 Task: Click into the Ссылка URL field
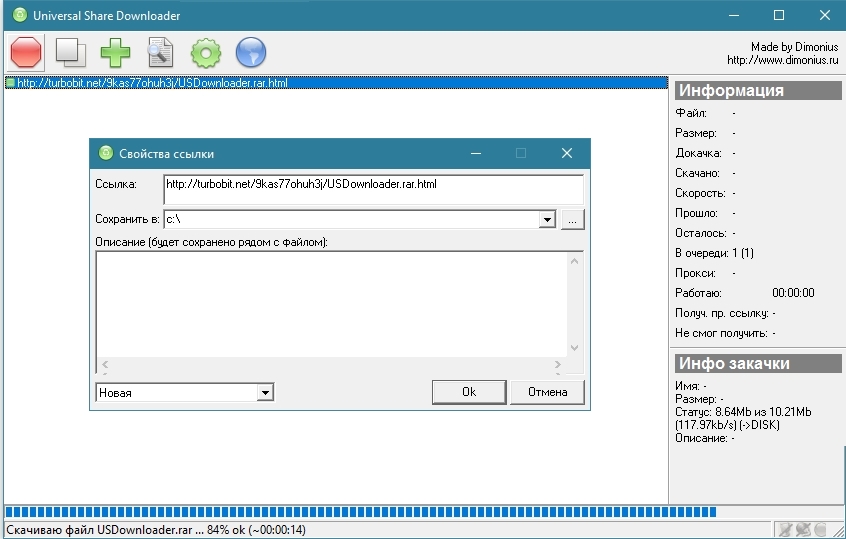tap(372, 189)
